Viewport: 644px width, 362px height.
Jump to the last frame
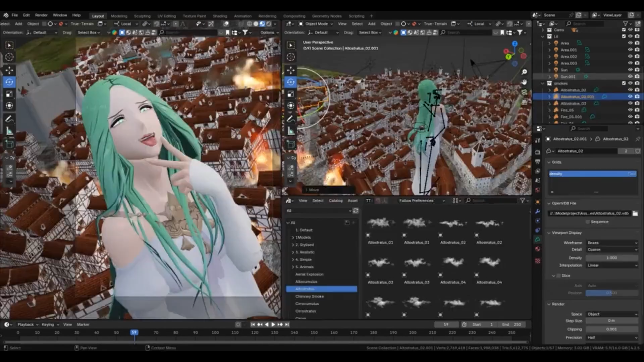tap(287, 324)
